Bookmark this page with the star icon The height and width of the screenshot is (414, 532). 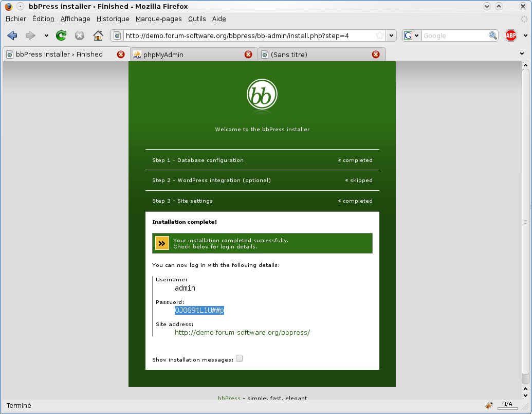coord(380,35)
